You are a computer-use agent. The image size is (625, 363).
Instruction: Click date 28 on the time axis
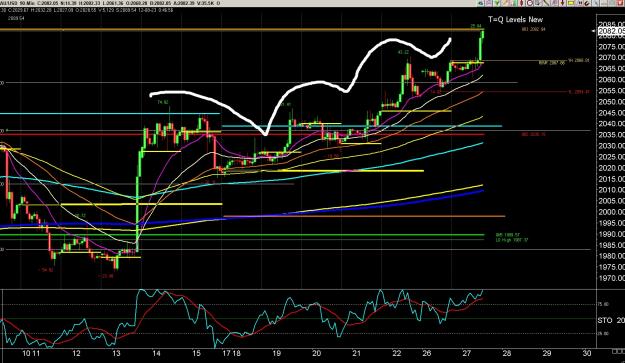(x=507, y=353)
